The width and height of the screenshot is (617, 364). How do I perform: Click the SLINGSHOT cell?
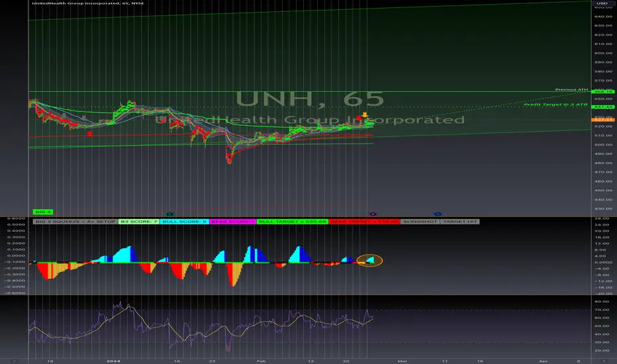click(420, 222)
